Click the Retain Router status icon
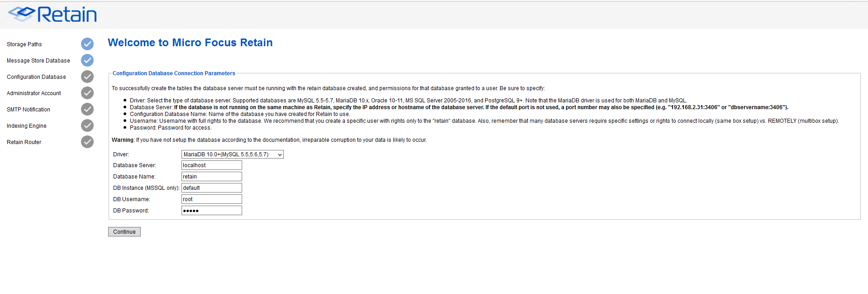This screenshot has width=868, height=294. tap(87, 142)
